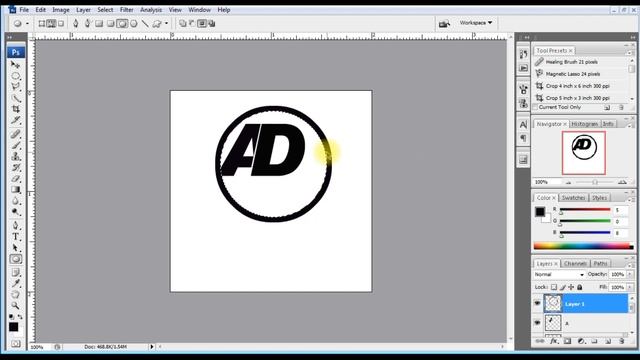This screenshot has height=360, width=640.
Task: Select the Blur tool
Action: tap(15, 201)
